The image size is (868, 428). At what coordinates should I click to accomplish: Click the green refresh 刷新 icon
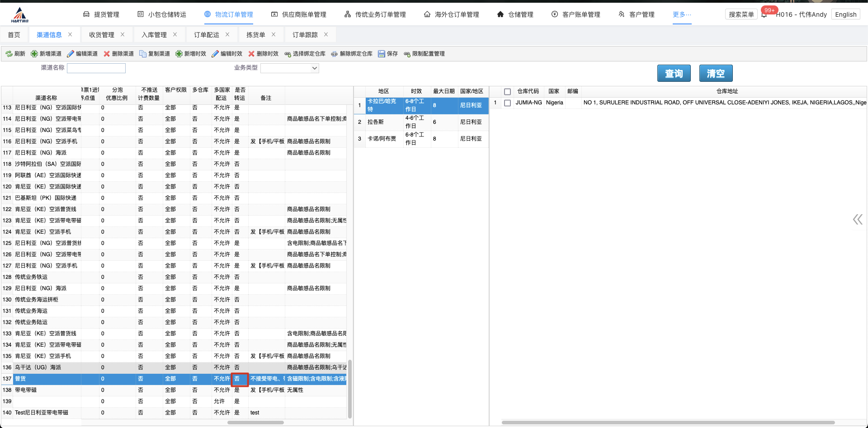pos(9,54)
